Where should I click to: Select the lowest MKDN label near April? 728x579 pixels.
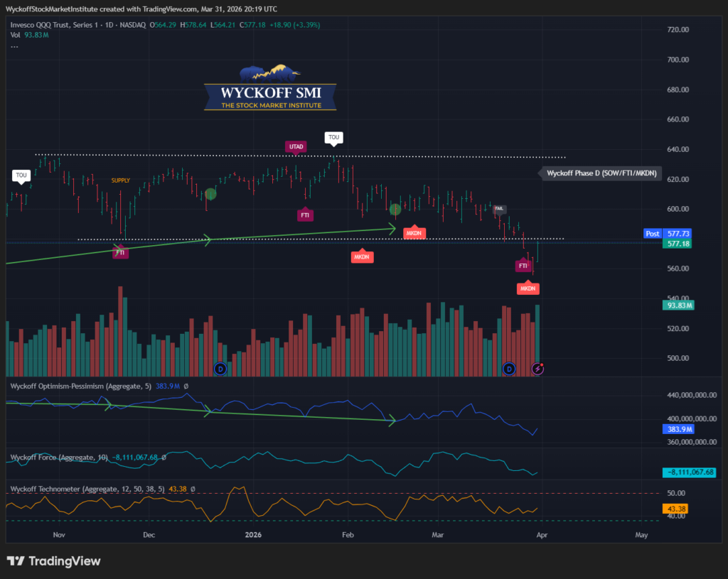[x=528, y=288]
